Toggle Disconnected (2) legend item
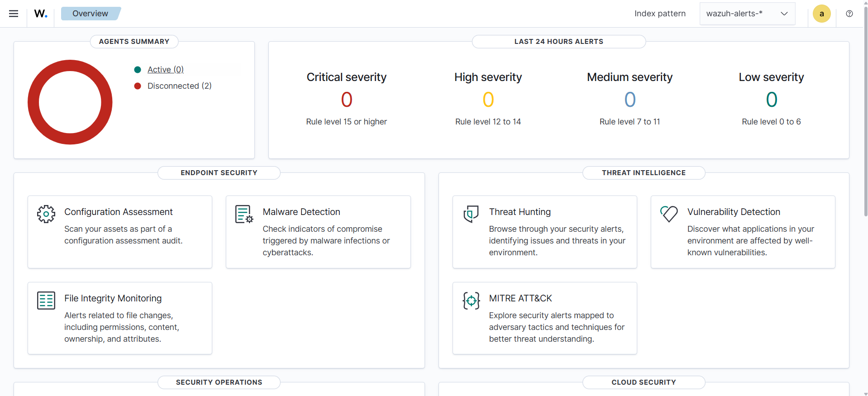Image resolution: width=868 pixels, height=396 pixels. pyautogui.click(x=179, y=86)
